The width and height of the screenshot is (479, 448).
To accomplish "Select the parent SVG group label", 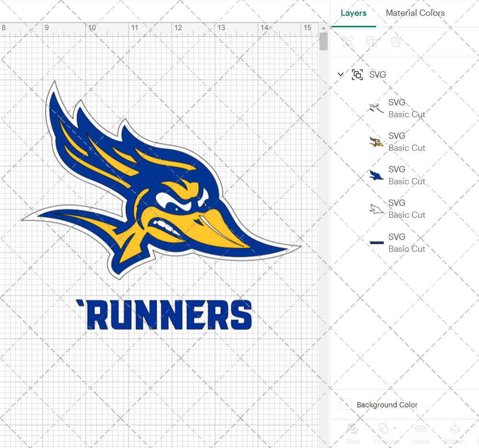I will pos(377,75).
